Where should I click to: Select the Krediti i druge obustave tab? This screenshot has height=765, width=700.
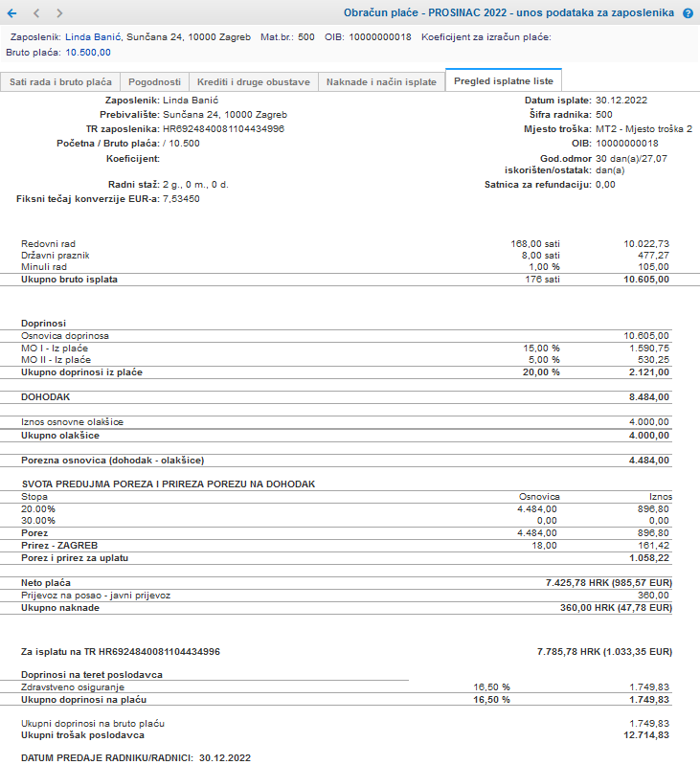pyautogui.click(x=253, y=82)
